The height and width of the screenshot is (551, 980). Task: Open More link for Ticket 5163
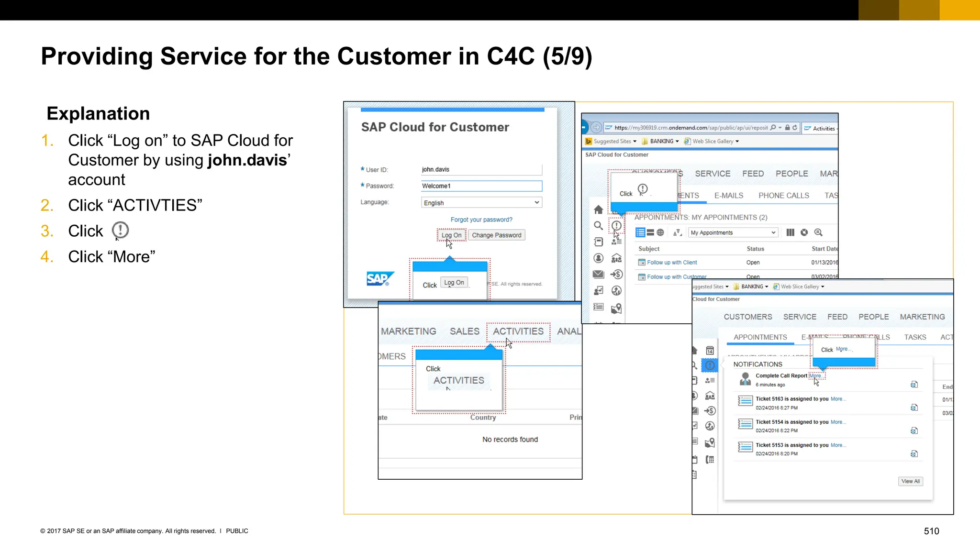[838, 399]
